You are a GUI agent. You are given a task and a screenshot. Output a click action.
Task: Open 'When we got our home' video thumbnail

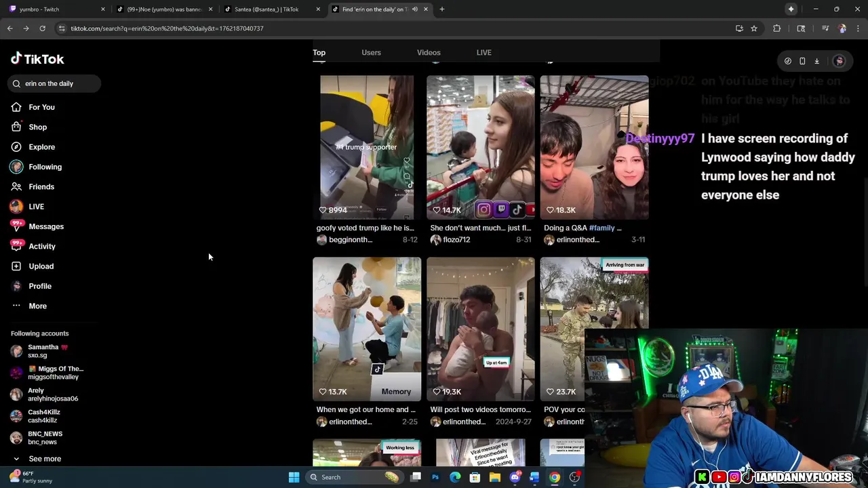tap(367, 329)
